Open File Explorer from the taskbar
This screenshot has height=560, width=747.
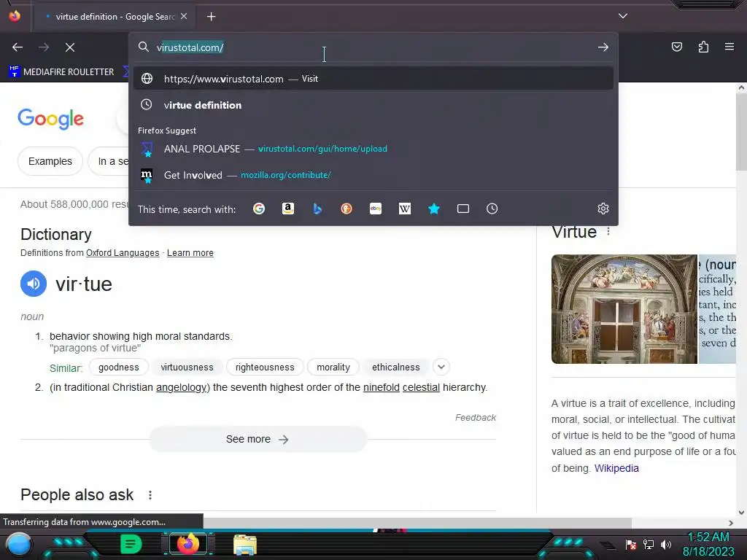[245, 544]
